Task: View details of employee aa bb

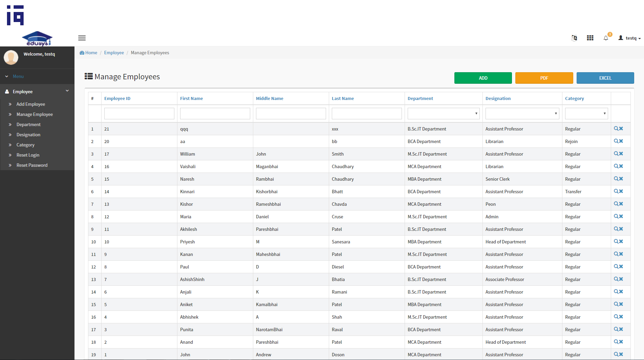Action: (616, 141)
